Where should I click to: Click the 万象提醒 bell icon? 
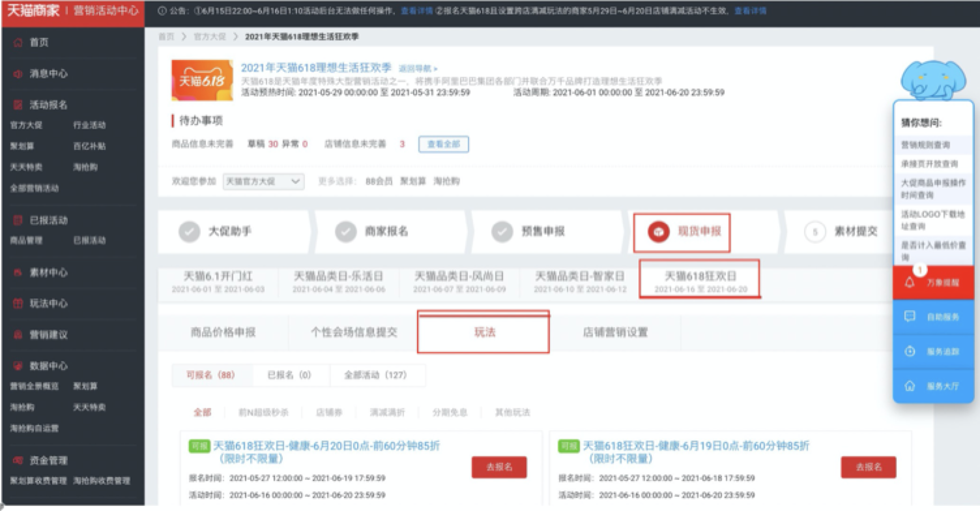pyautogui.click(x=910, y=284)
